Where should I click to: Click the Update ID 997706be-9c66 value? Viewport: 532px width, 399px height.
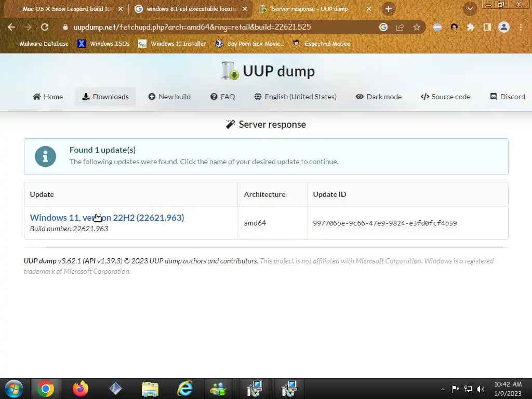point(385,223)
